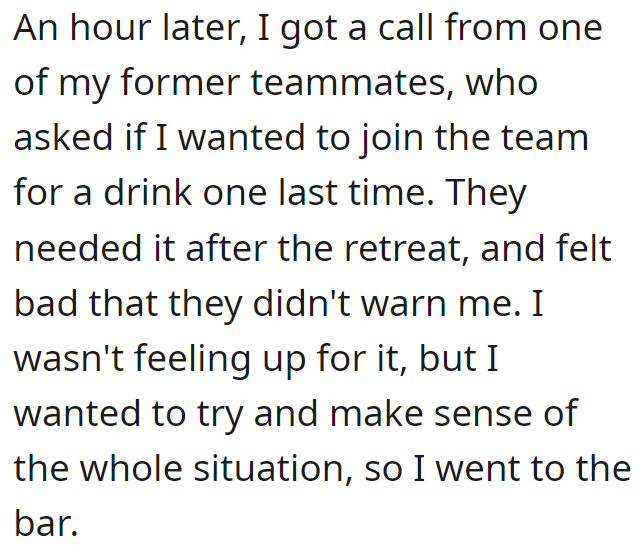Click the word "bad" in sixth line
This screenshot has height=554, width=644.
(46, 303)
